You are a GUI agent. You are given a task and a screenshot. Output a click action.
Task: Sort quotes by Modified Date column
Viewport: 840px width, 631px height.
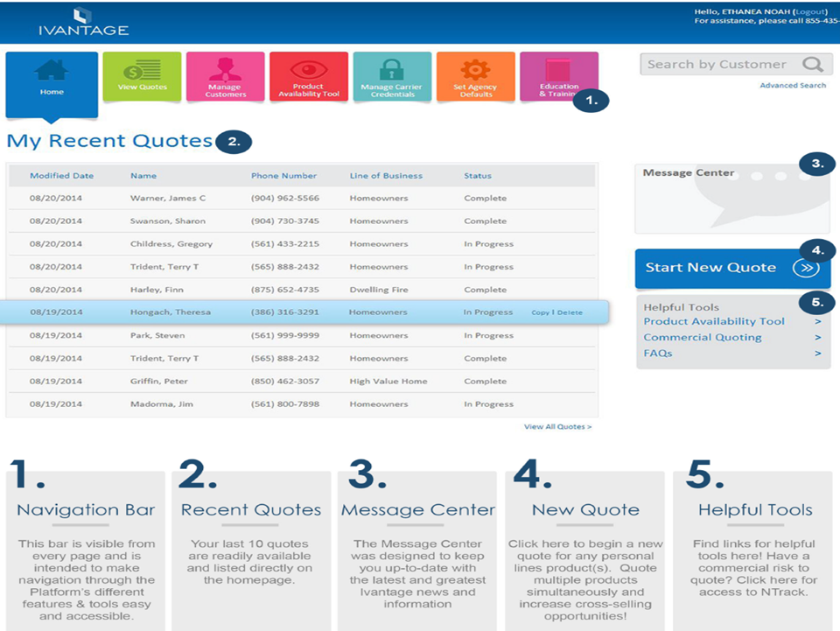61,176
